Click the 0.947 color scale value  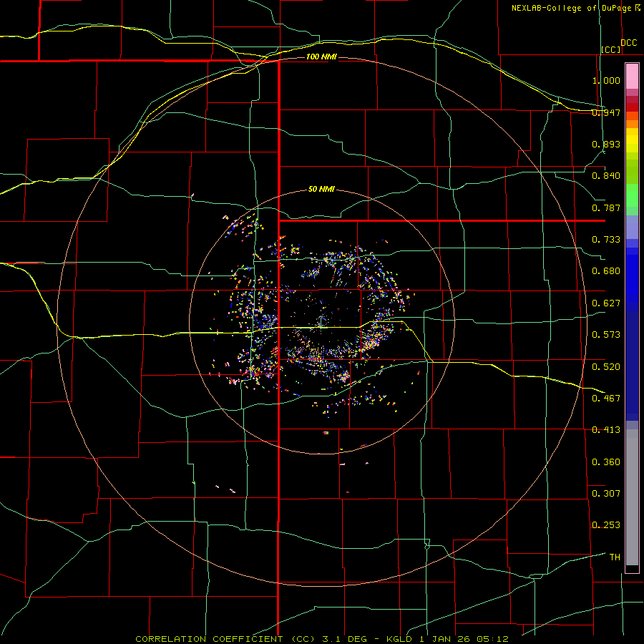click(606, 112)
